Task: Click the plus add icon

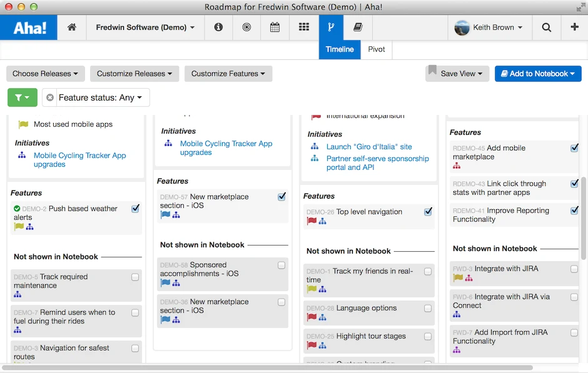Action: click(574, 27)
